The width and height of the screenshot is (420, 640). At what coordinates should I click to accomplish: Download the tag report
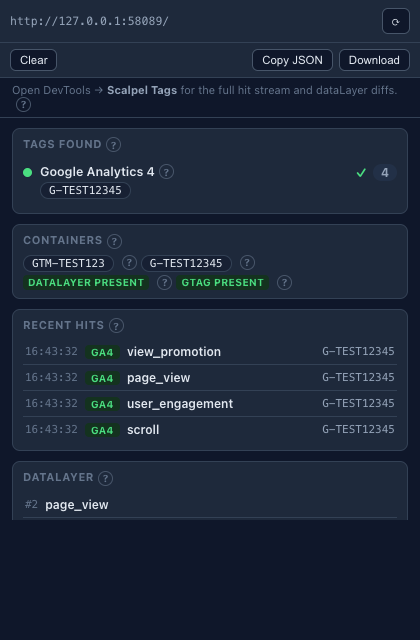tap(374, 60)
